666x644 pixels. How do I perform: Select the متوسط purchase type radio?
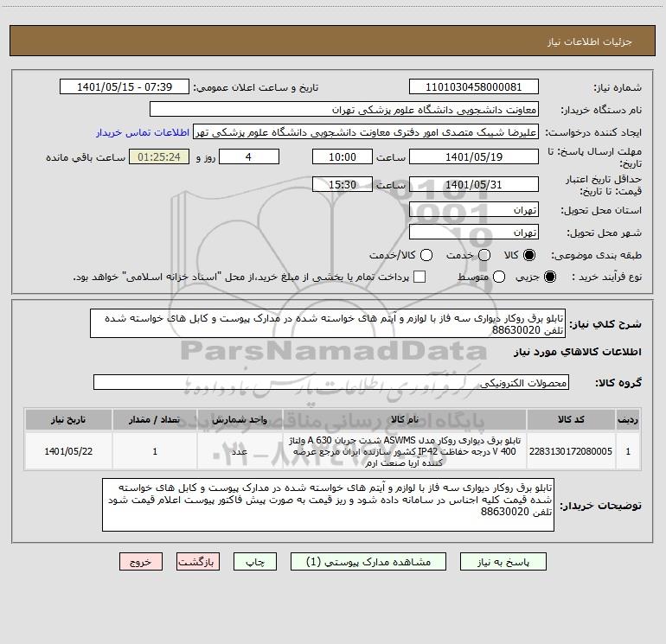click(499, 277)
